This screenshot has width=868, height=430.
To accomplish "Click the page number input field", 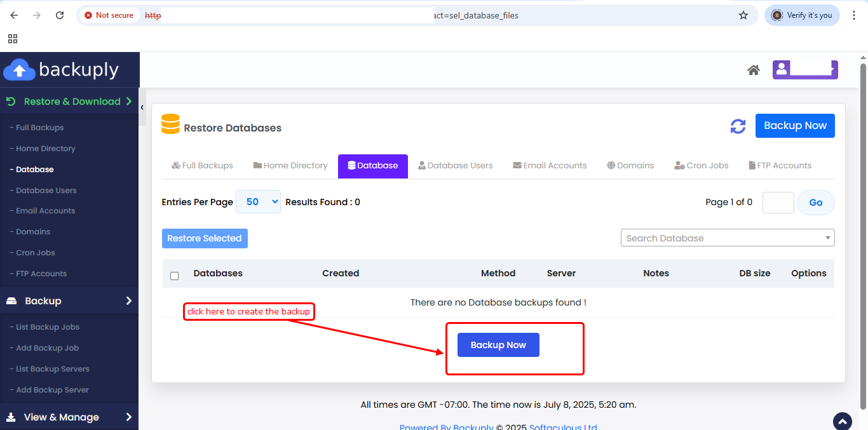I will point(778,203).
